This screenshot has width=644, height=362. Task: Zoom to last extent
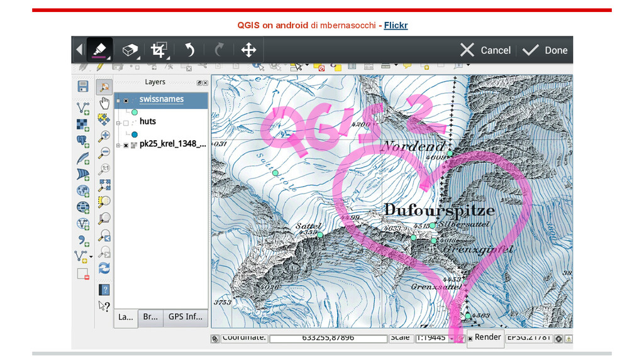pos(104,235)
